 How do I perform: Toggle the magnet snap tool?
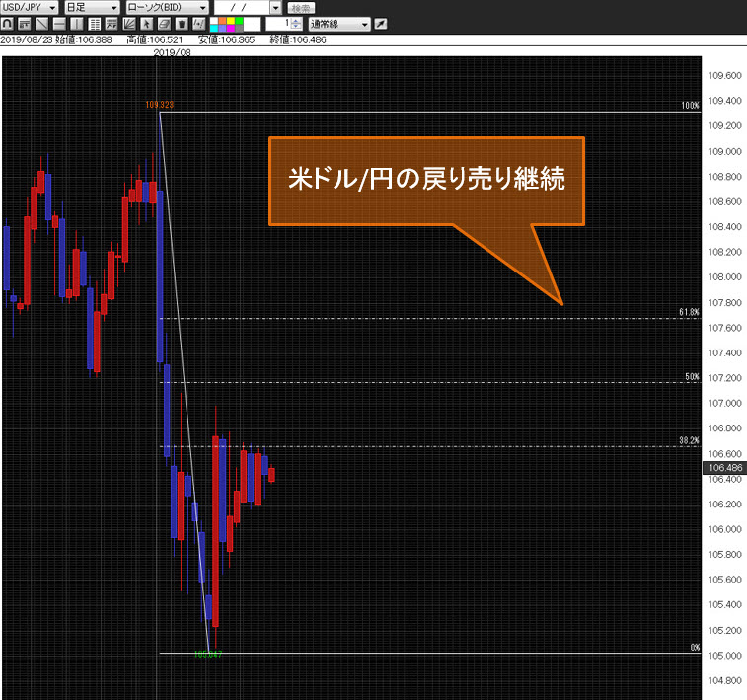click(7, 24)
